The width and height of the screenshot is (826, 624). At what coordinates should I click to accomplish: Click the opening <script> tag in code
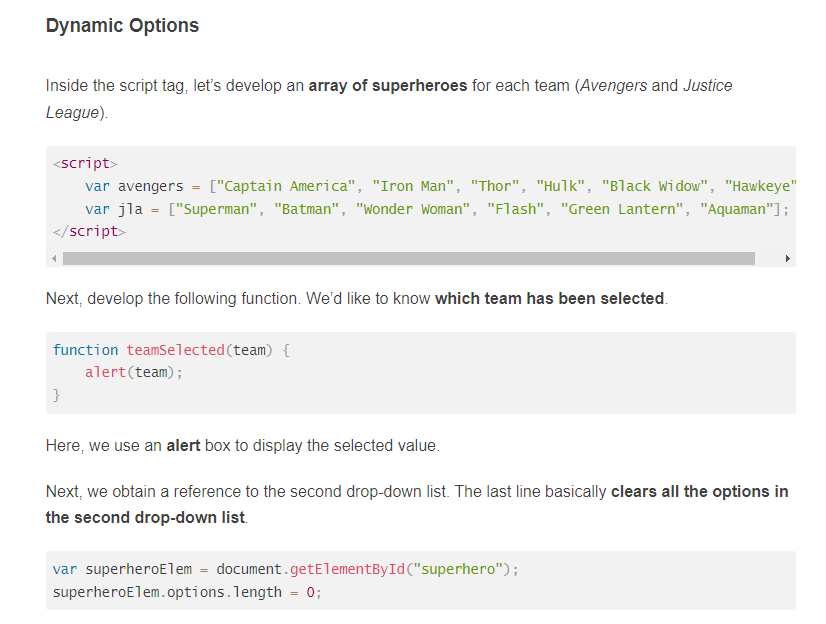(85, 163)
